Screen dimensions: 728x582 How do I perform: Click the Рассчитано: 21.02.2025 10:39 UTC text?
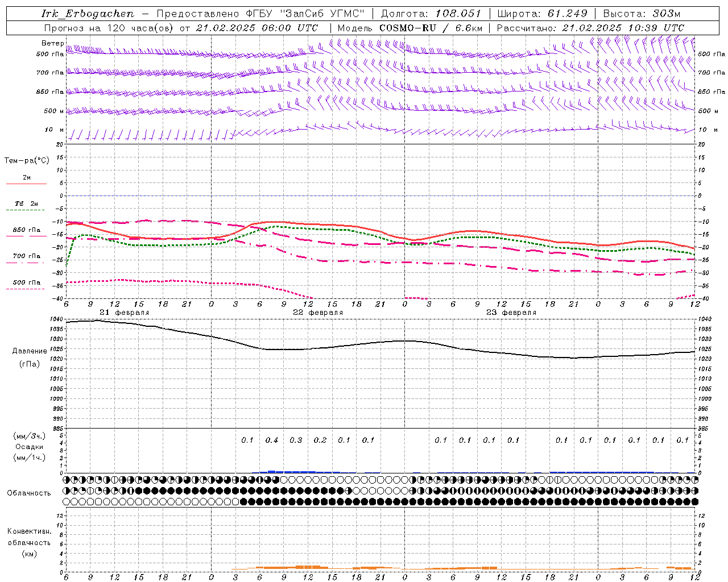(590, 28)
